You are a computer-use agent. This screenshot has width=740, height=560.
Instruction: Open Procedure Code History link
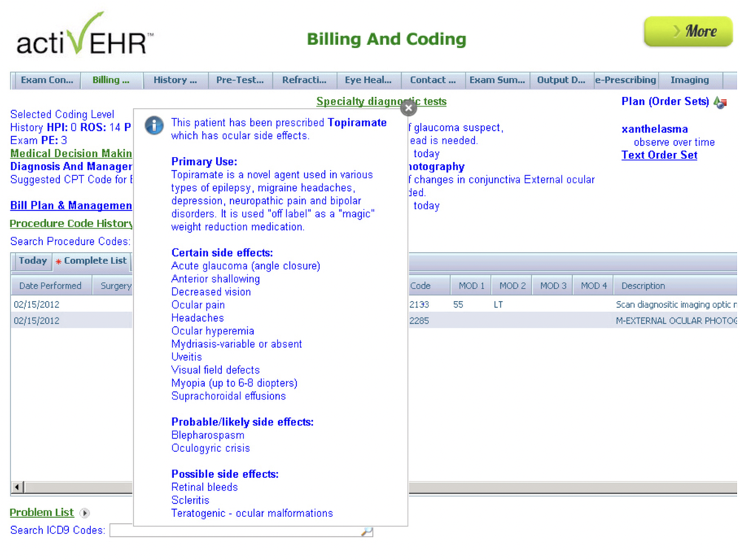(x=71, y=223)
